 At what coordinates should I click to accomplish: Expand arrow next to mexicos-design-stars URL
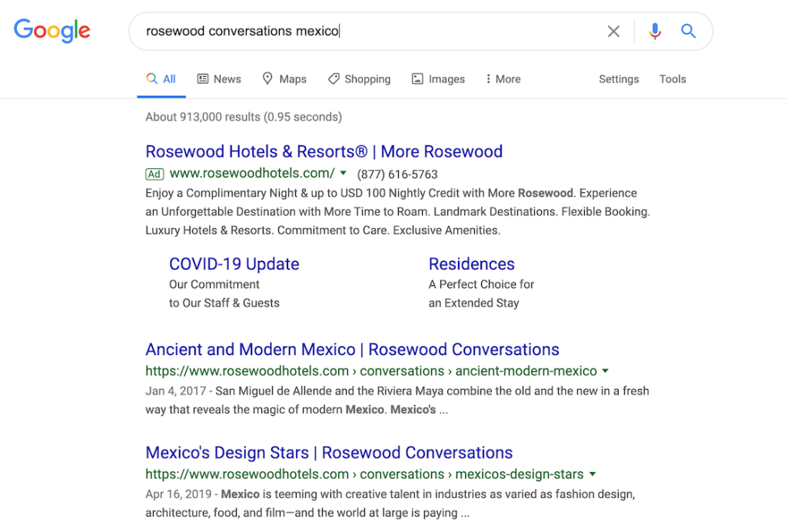pyautogui.click(x=593, y=474)
